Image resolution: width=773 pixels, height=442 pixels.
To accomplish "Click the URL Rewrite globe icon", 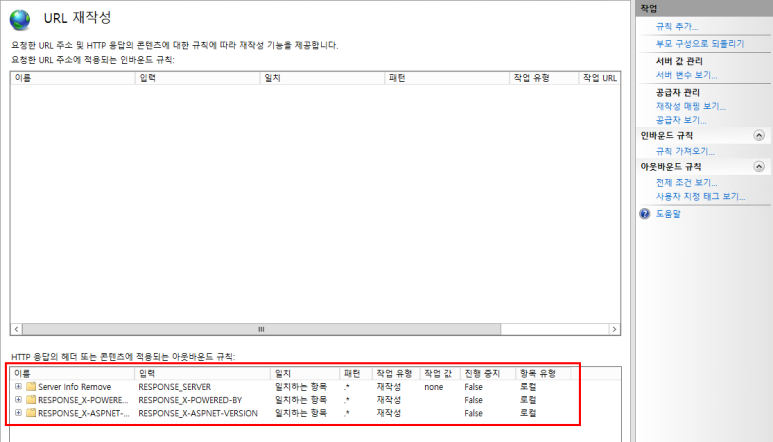I will [20, 20].
